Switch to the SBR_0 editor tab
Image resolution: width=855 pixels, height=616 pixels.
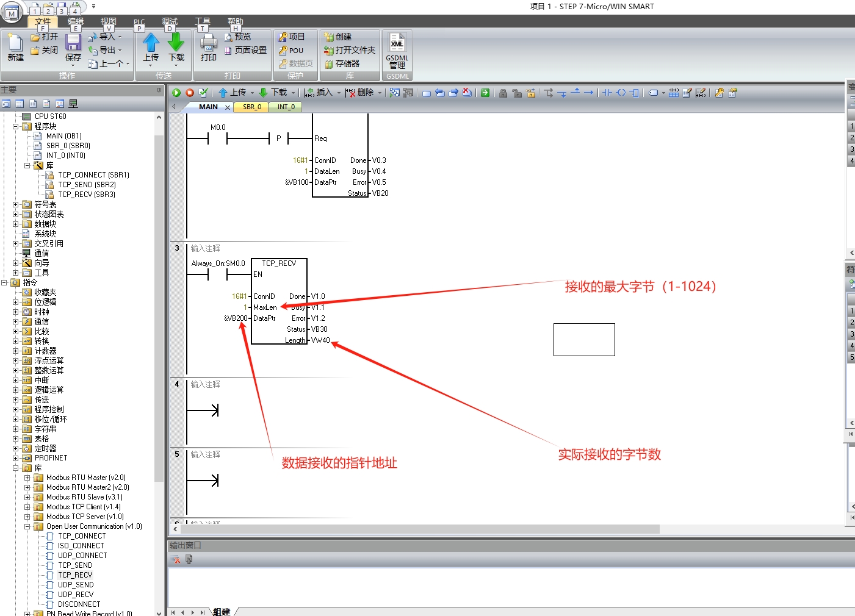pyautogui.click(x=251, y=107)
